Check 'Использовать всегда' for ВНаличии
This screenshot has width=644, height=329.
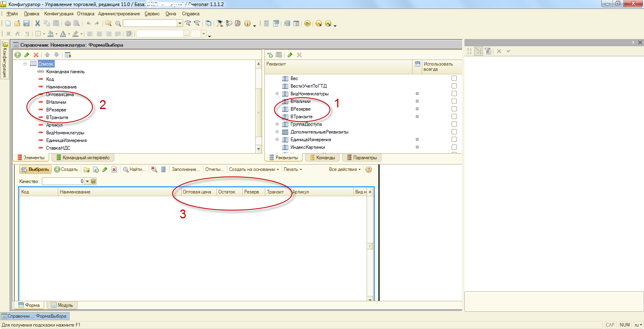tap(454, 101)
